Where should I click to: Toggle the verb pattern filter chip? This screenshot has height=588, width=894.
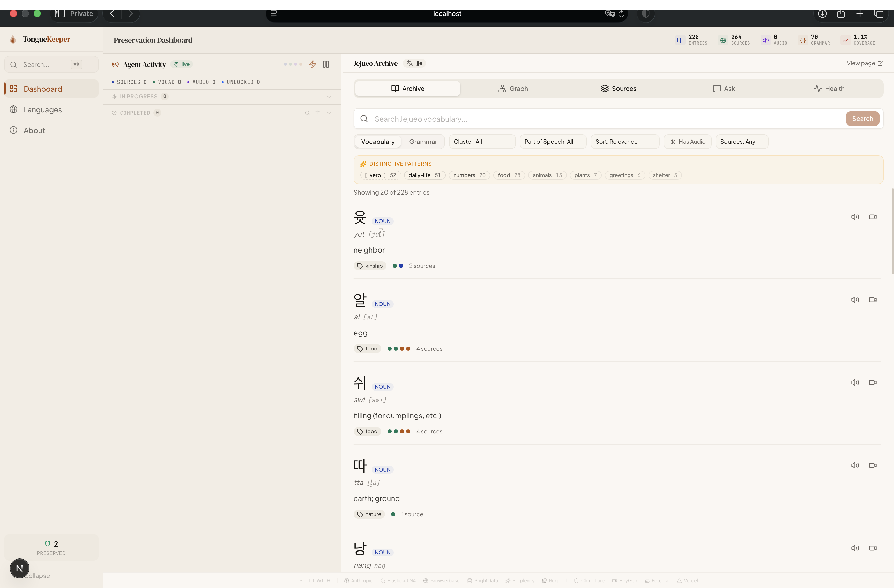tap(380, 175)
